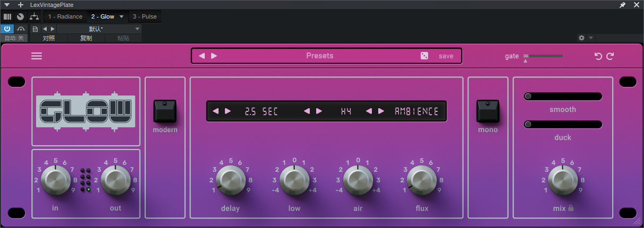Switch to the 1 - Radiance tab
The image size is (644, 228).
(65, 16)
